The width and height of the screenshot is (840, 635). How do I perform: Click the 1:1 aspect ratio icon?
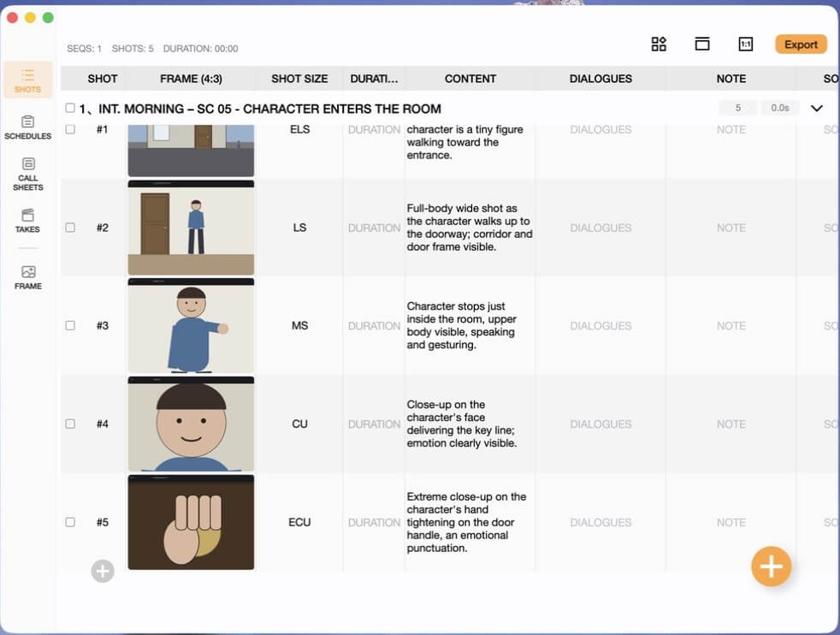click(745, 44)
